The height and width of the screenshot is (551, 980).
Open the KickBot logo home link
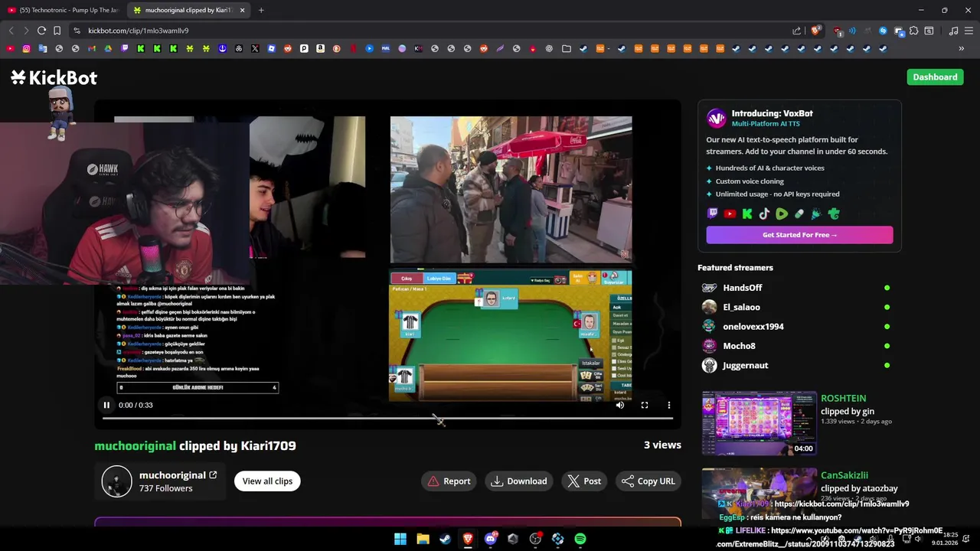(54, 77)
